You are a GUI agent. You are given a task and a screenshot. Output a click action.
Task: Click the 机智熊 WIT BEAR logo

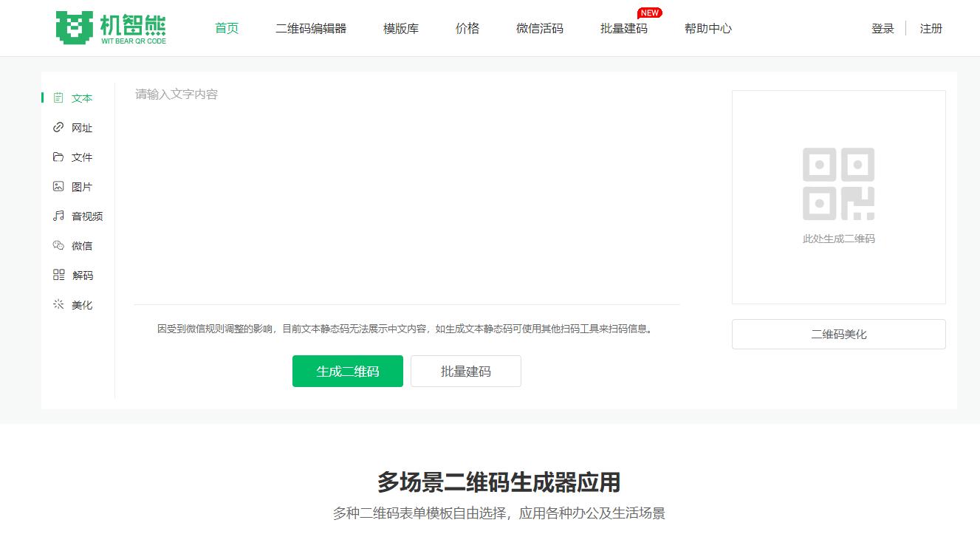click(109, 28)
